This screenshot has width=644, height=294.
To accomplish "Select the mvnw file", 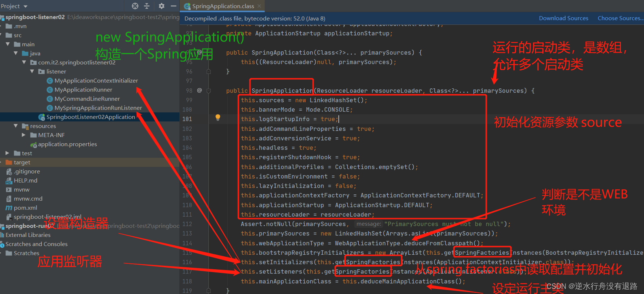I will 22,190.
